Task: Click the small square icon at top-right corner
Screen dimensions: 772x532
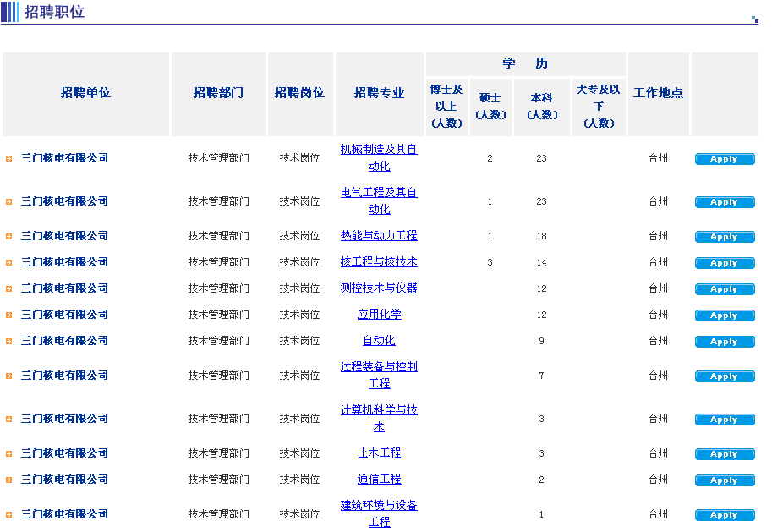Action: (x=754, y=19)
